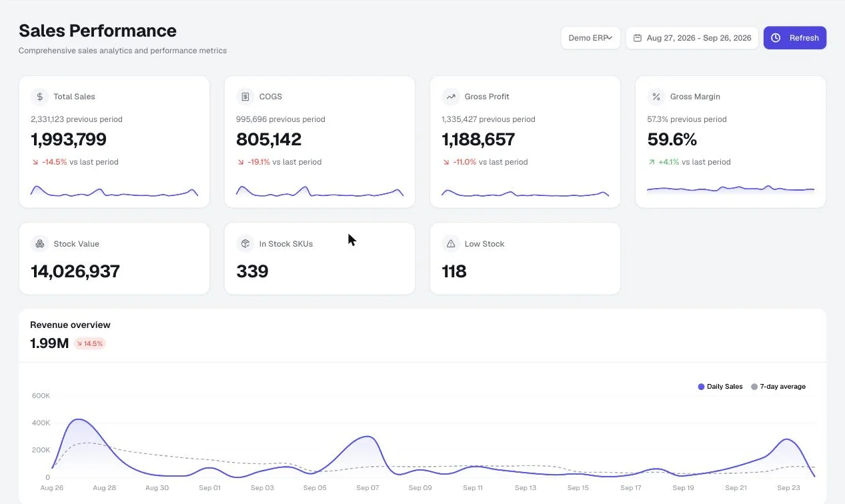Click the Gross Margin sparkline chart

click(x=730, y=189)
